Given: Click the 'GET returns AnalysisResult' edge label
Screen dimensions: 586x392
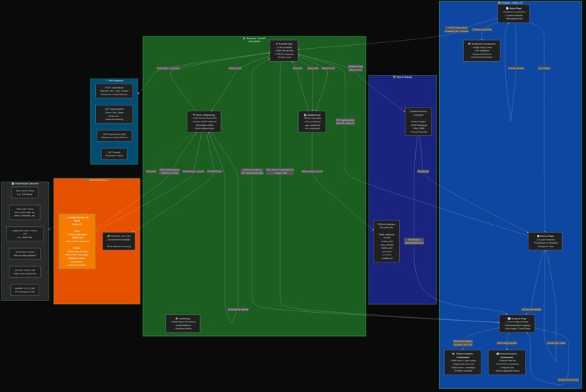Looking at the screenshot, I should (280, 171).
